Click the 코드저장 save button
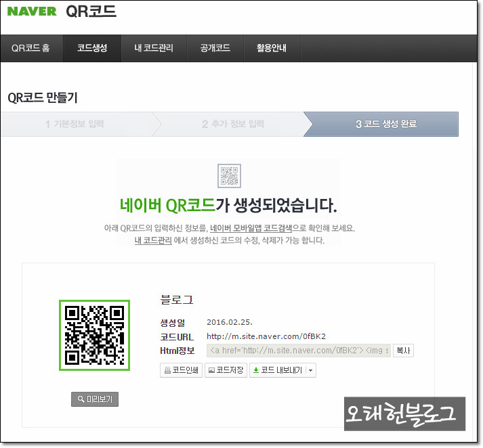 tap(226, 370)
